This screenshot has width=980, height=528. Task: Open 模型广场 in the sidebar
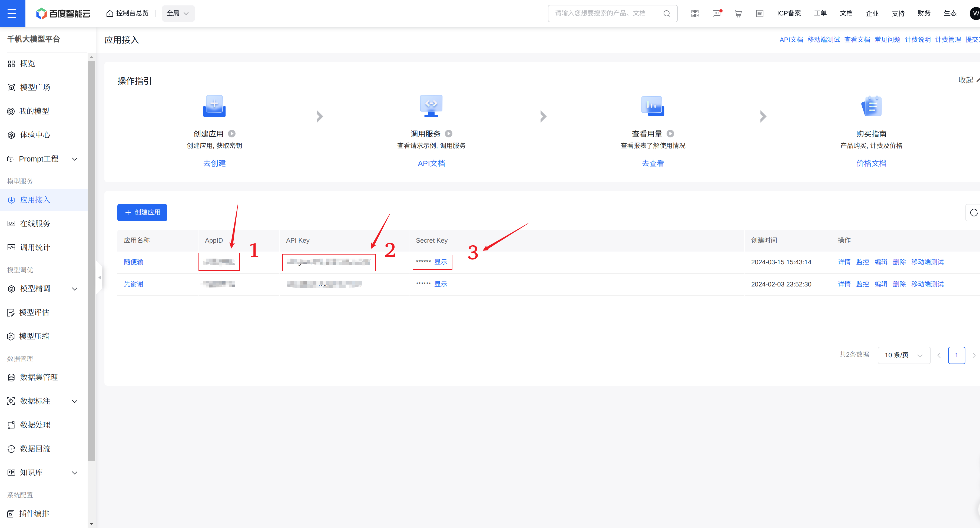point(35,87)
